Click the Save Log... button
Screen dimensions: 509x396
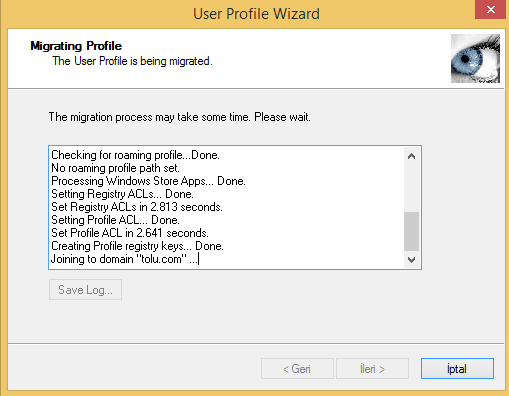pos(85,290)
